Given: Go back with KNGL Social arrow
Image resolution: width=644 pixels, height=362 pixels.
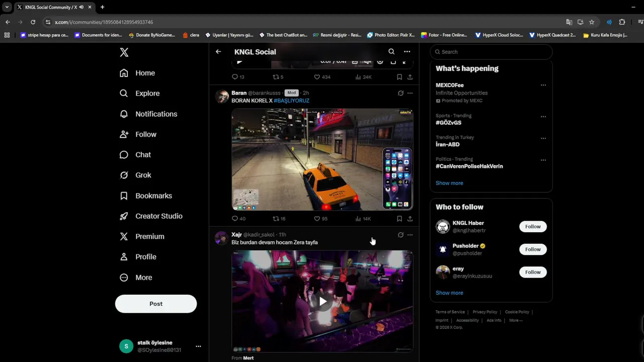Looking at the screenshot, I should (218, 52).
